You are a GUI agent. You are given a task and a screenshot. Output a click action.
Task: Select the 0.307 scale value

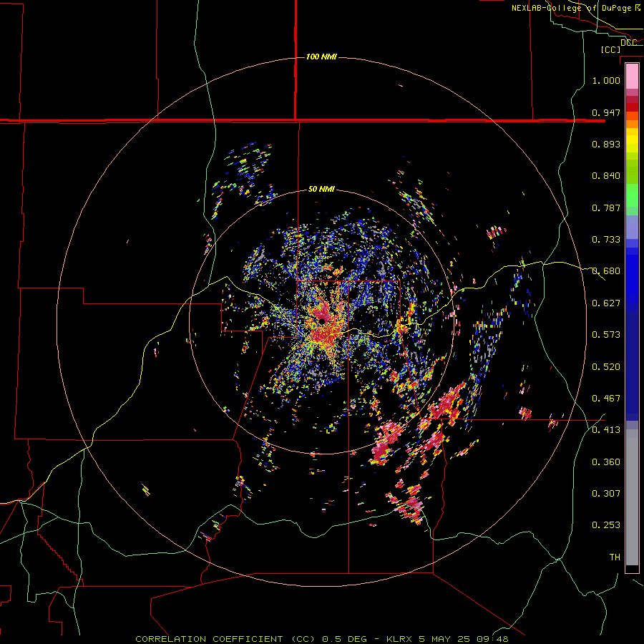click(x=606, y=494)
